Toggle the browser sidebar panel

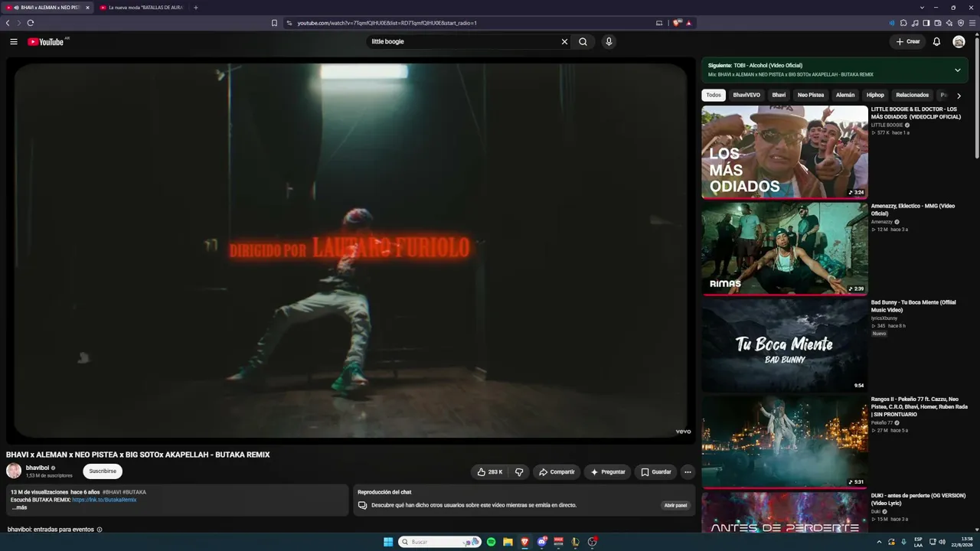(926, 23)
